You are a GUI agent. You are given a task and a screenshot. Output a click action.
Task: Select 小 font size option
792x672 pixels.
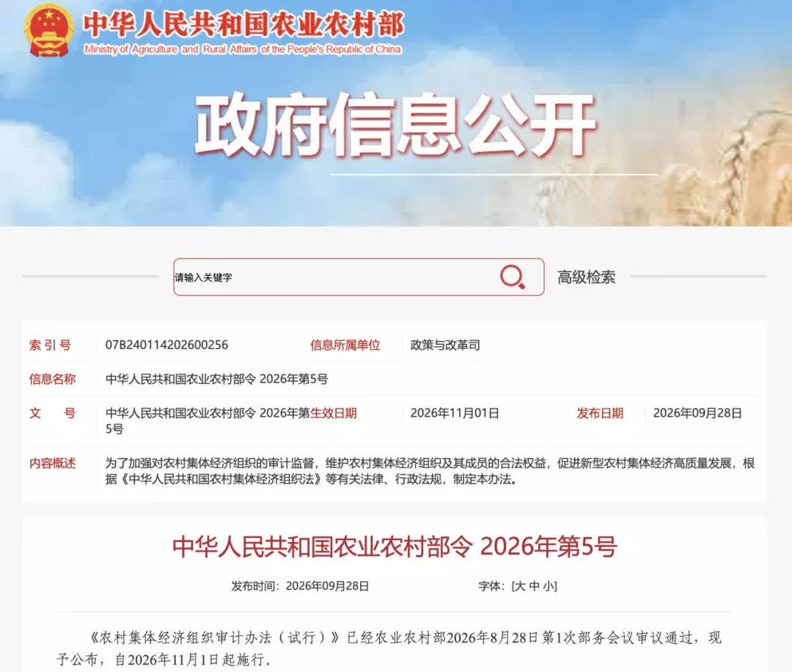click(548, 586)
